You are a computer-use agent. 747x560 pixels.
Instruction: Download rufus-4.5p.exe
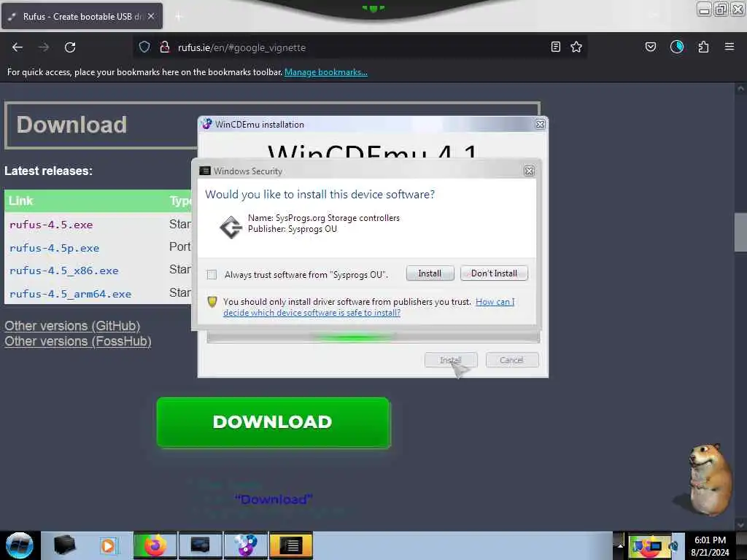pyautogui.click(x=54, y=248)
